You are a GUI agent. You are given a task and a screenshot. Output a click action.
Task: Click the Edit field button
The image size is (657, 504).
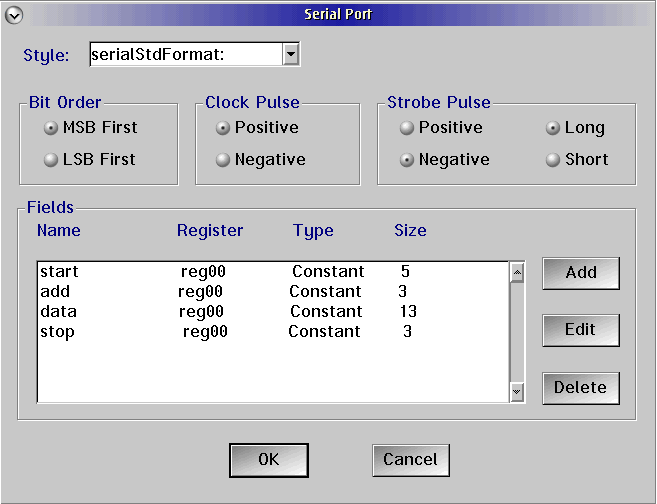pyautogui.click(x=581, y=330)
